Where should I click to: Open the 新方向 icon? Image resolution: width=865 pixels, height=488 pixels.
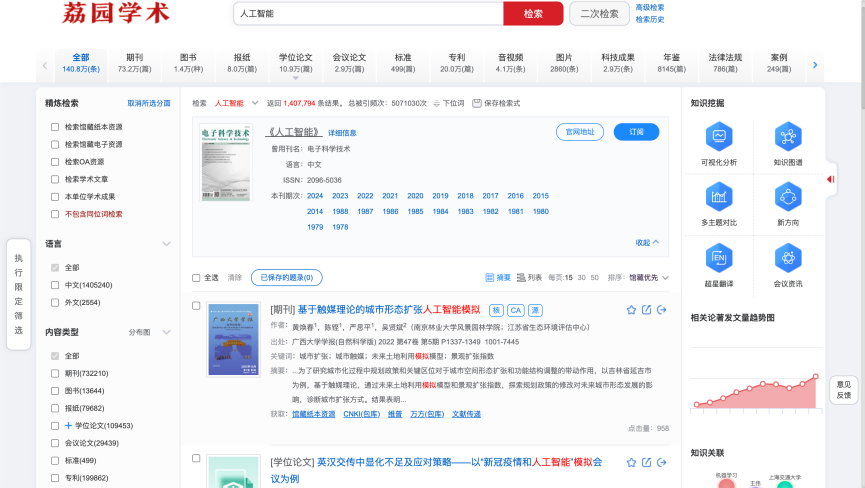click(788, 197)
